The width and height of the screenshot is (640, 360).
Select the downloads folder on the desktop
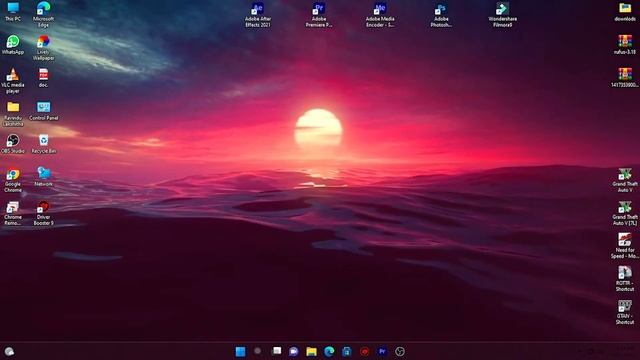[x=625, y=12]
